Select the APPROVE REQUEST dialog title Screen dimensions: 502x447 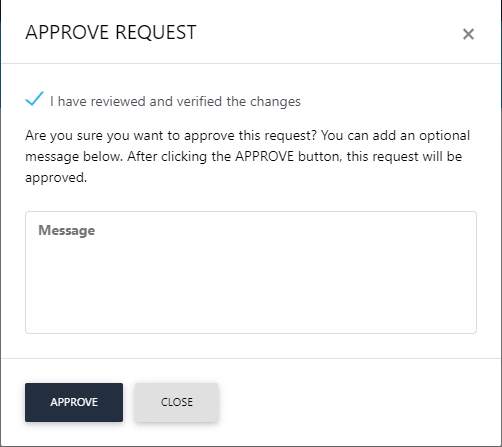pos(111,33)
